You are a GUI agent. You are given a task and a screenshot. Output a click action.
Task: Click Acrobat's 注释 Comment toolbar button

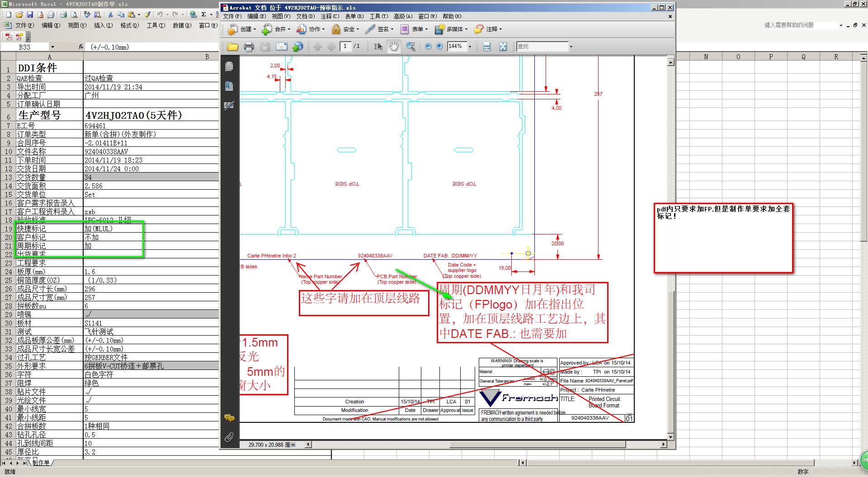click(487, 29)
